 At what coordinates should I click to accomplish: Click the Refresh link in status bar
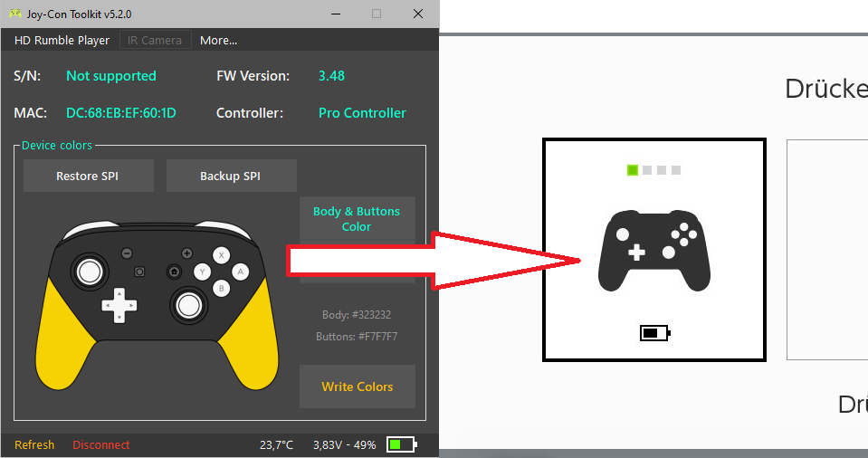click(34, 444)
